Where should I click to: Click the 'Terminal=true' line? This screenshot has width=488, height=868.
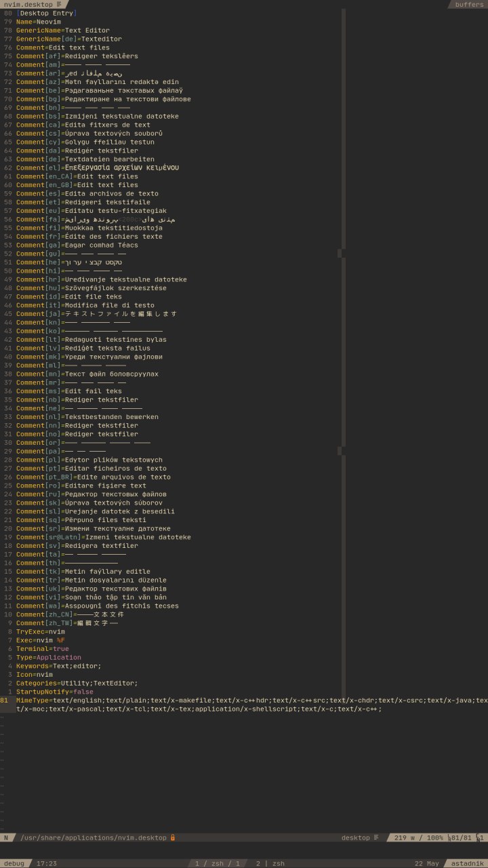[43, 649]
